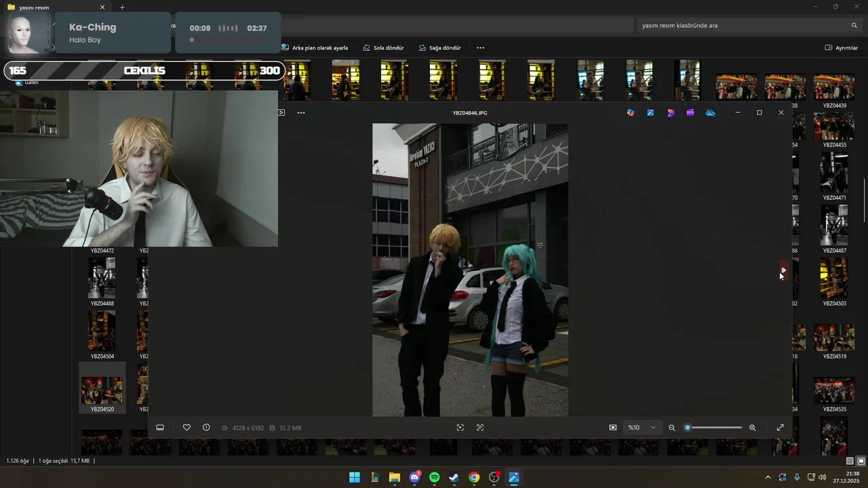Image resolution: width=868 pixels, height=488 pixels.
Task: Click the visual search scan icon
Action: (x=460, y=428)
